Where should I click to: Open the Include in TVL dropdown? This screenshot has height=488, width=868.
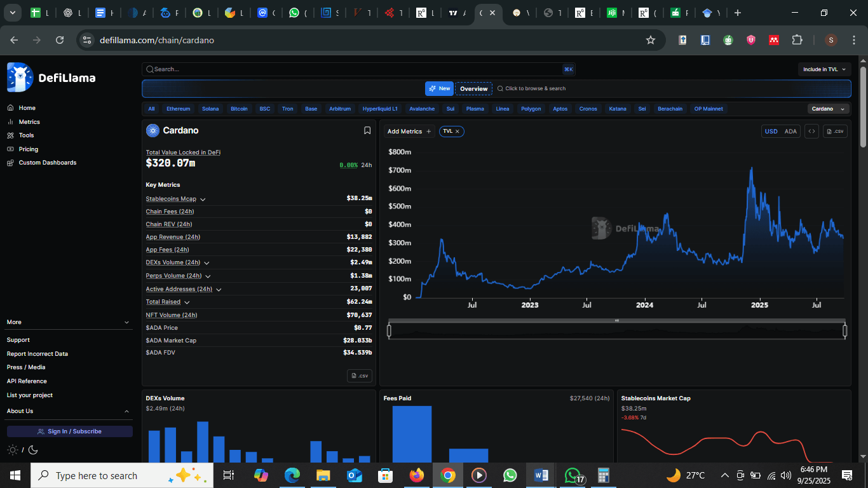[824, 69]
